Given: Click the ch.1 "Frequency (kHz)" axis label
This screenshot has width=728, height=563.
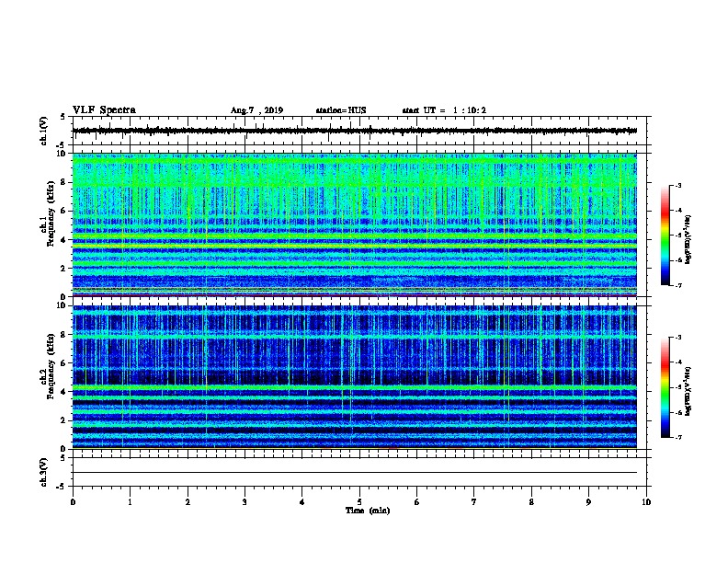Looking at the screenshot, I should (51, 213).
